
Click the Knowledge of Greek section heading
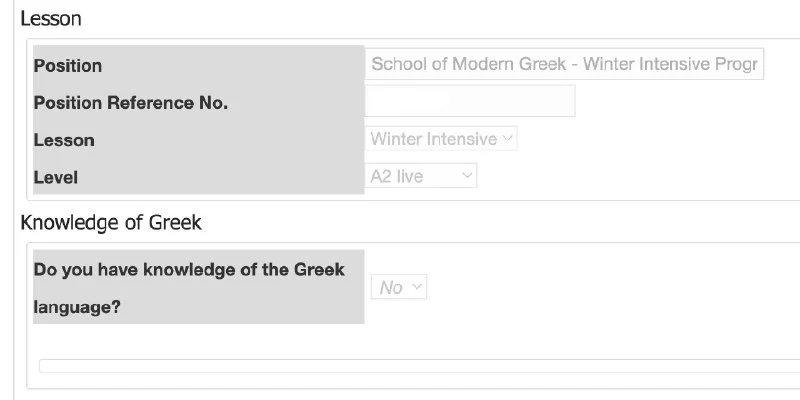[x=111, y=222]
